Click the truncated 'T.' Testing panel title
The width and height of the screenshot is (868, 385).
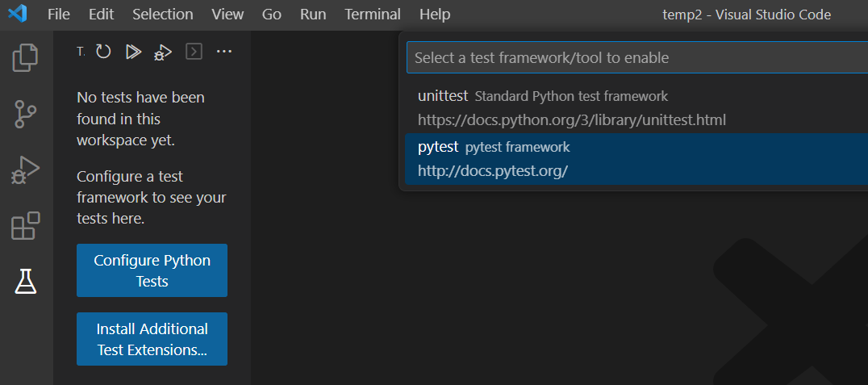(x=81, y=52)
